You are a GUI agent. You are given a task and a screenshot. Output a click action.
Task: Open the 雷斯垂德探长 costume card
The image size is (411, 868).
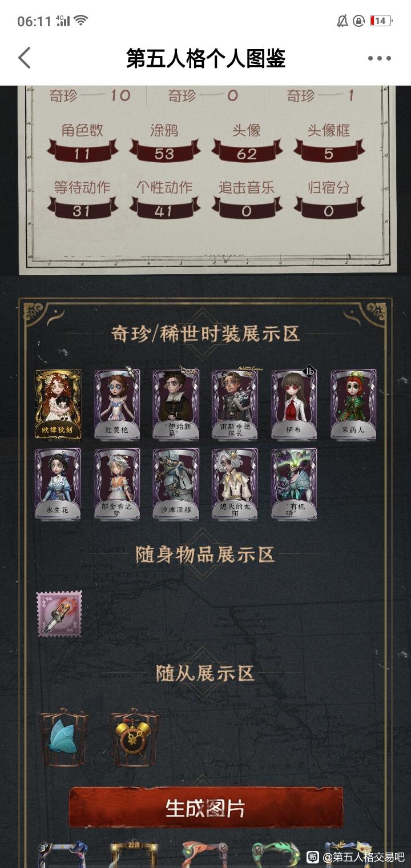click(235, 404)
